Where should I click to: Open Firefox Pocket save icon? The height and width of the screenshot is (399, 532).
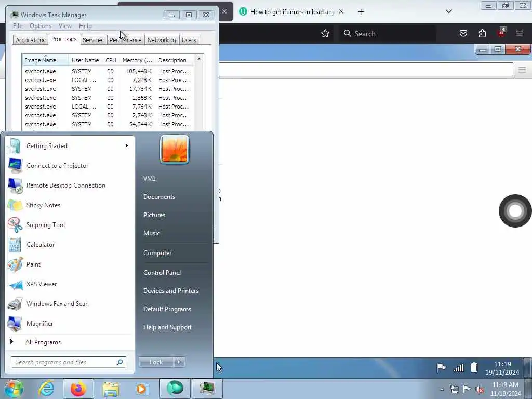(x=463, y=33)
